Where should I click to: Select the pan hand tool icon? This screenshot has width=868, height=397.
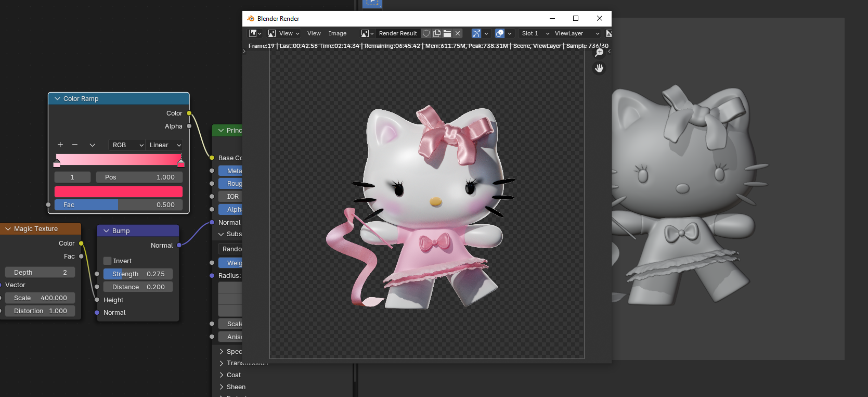point(599,68)
